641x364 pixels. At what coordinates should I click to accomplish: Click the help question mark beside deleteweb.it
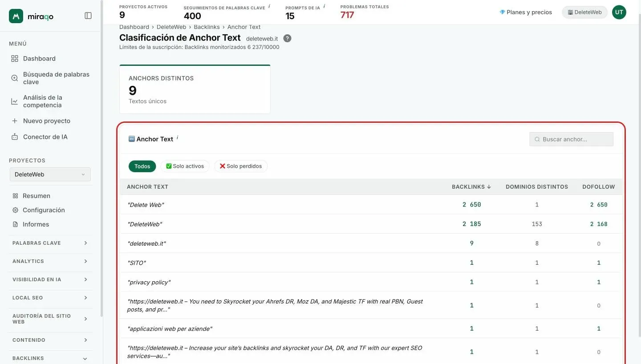click(x=288, y=38)
